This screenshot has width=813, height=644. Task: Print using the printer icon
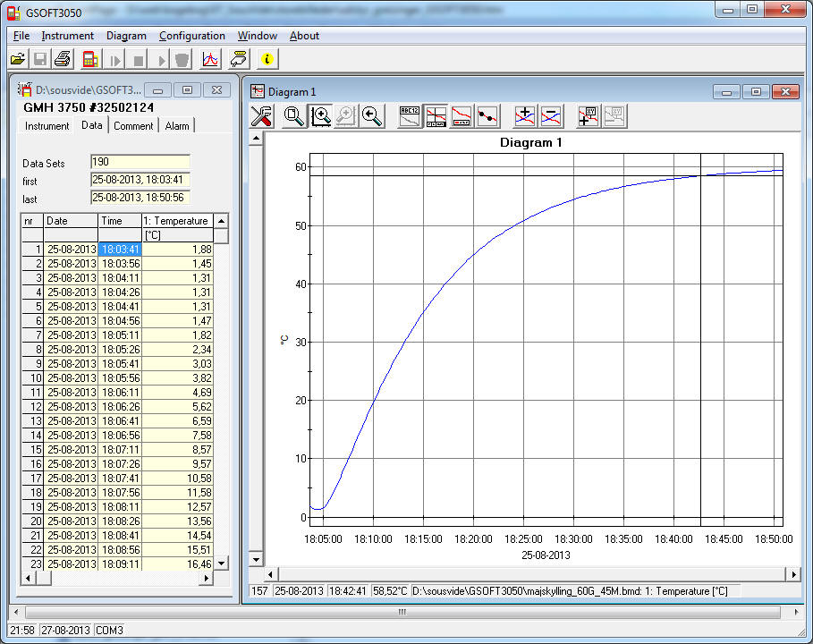(x=63, y=59)
